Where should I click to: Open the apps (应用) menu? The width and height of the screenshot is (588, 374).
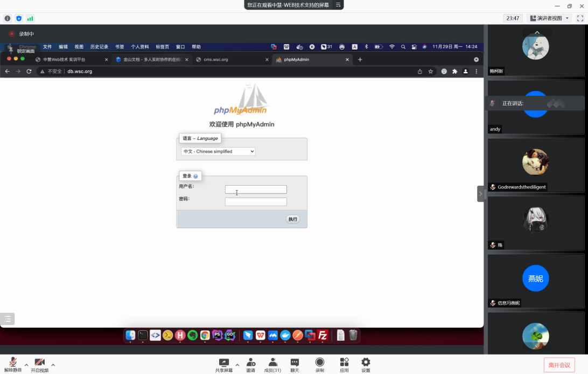pyautogui.click(x=344, y=365)
